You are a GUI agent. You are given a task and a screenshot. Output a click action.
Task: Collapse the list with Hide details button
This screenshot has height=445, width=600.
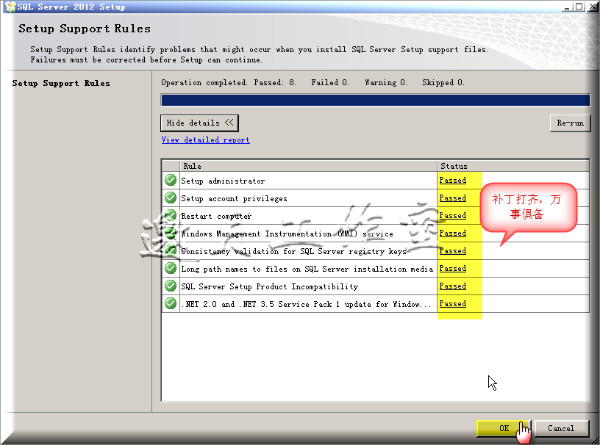[199, 123]
